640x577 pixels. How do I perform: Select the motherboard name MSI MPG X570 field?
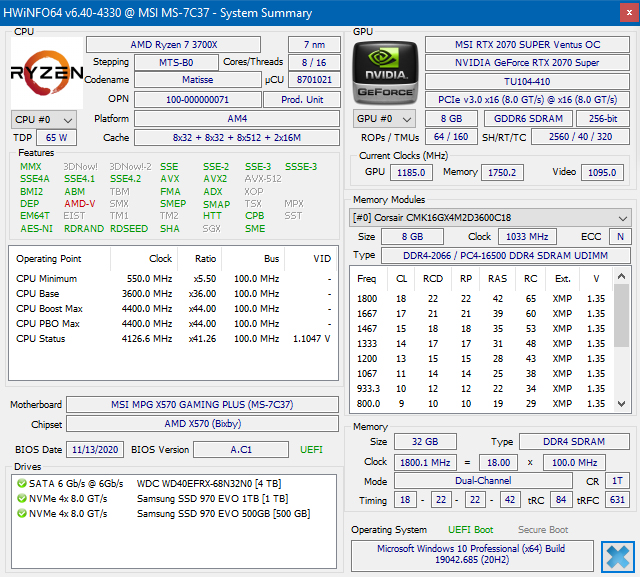pyautogui.click(x=202, y=404)
